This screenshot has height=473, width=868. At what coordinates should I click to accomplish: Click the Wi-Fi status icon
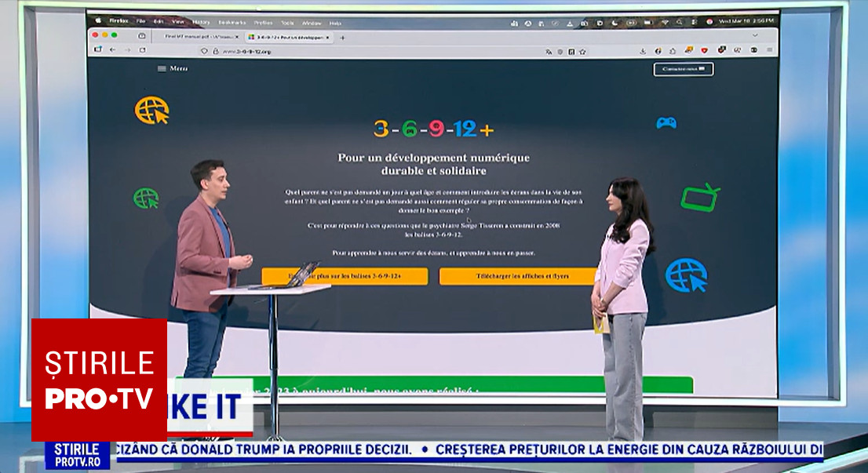coord(664,21)
